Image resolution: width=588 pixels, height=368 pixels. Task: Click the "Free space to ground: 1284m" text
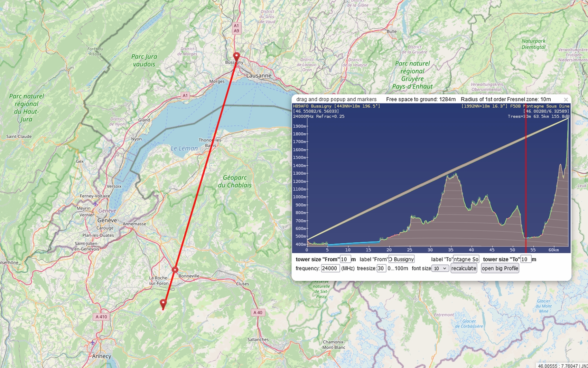tap(421, 99)
